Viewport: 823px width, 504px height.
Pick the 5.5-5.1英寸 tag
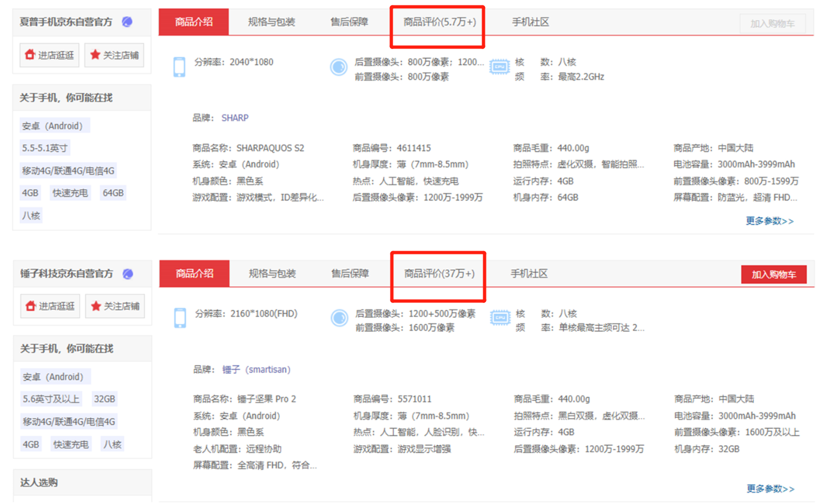click(45, 148)
